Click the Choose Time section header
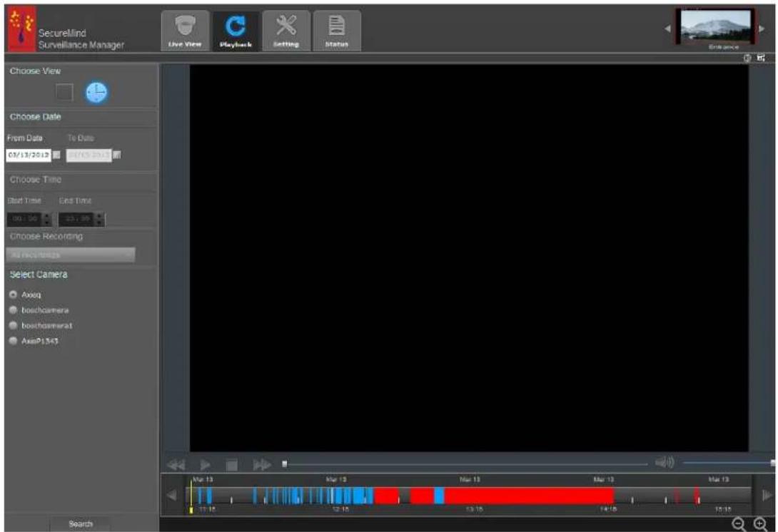778x532 pixels. [x=36, y=180]
